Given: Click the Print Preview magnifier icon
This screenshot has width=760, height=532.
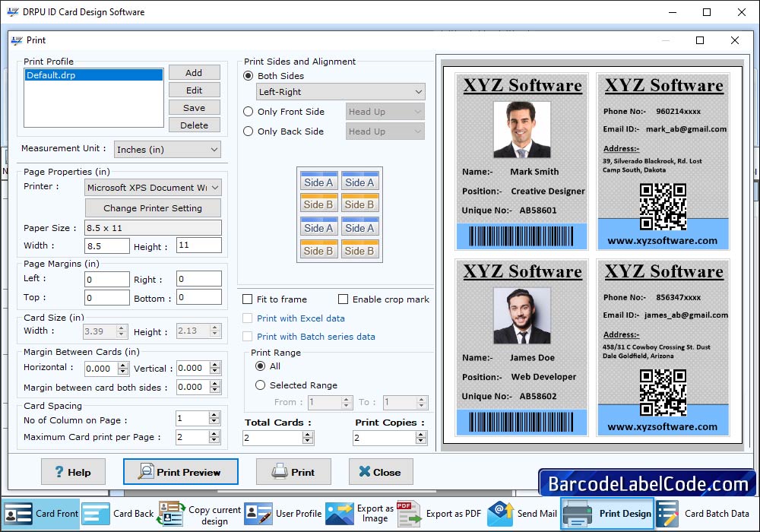Looking at the screenshot, I should (x=146, y=471).
